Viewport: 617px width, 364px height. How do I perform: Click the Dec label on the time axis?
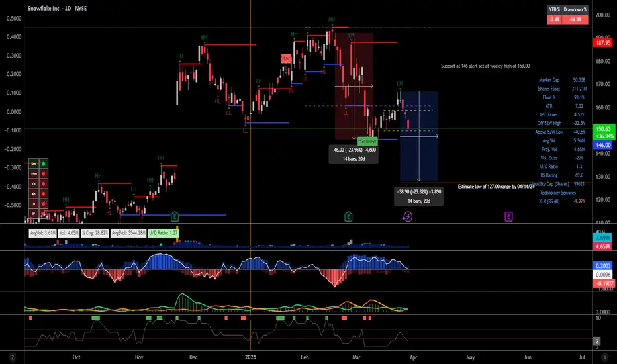click(193, 357)
